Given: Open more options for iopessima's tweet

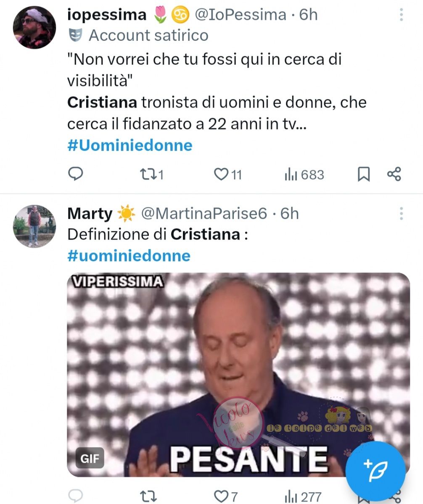Looking at the screenshot, I should click(x=402, y=15).
